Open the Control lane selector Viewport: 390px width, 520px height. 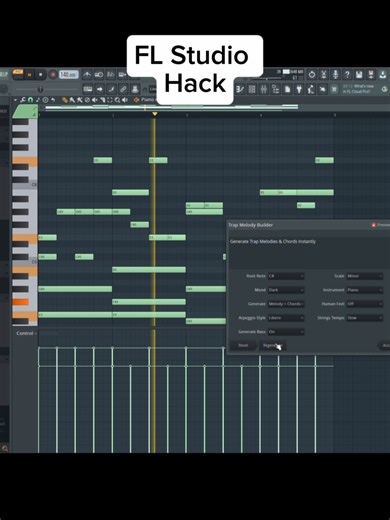click(26, 333)
